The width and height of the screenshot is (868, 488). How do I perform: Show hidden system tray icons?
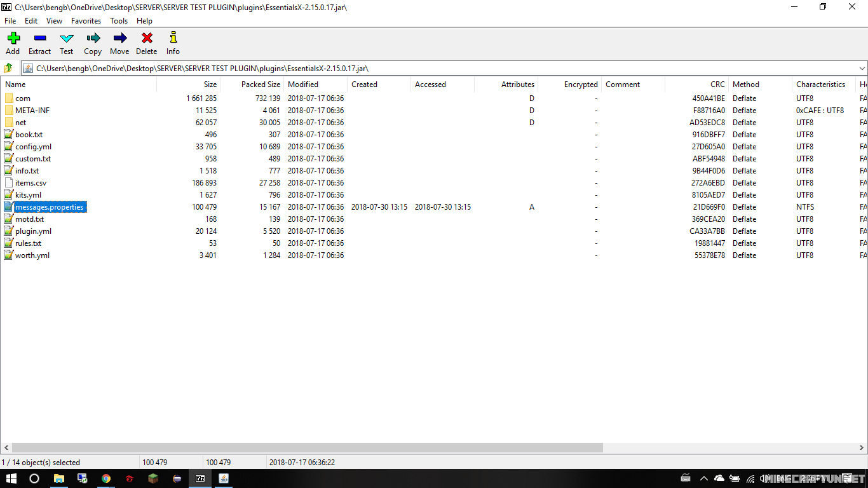click(703, 478)
